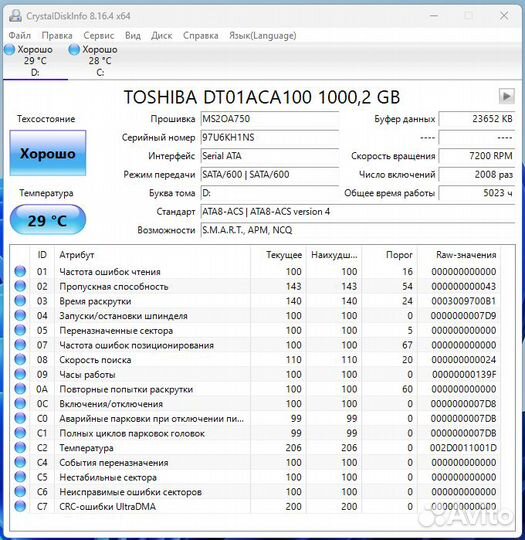Click the Прошивка field MS2OA750
The image size is (525, 540).
coord(269,119)
